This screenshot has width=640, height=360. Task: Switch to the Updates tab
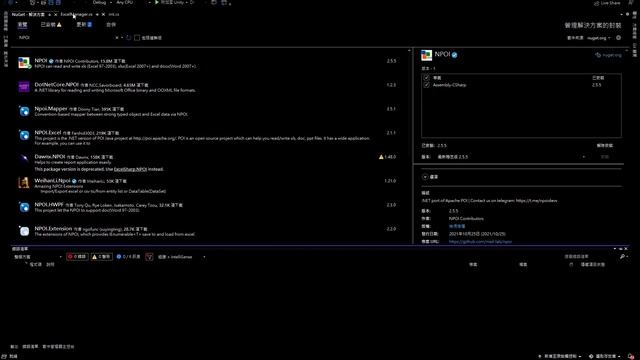click(x=84, y=24)
